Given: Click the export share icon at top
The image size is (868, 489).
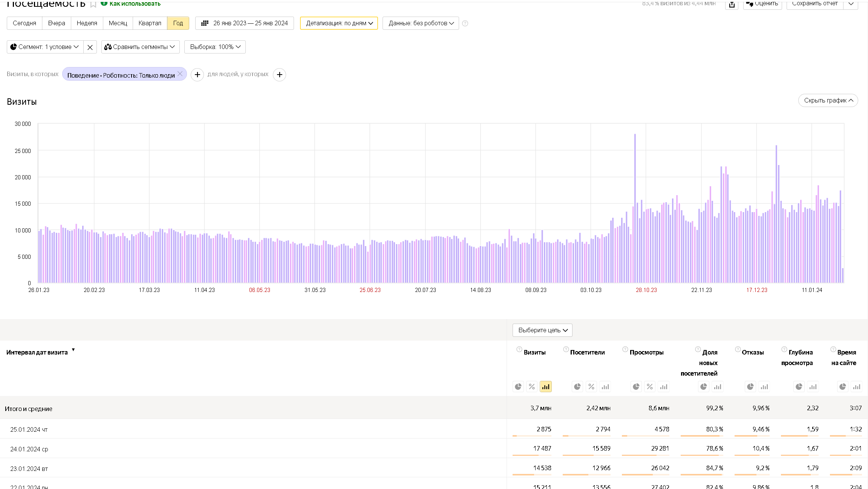Looking at the screenshot, I should click(x=732, y=4).
